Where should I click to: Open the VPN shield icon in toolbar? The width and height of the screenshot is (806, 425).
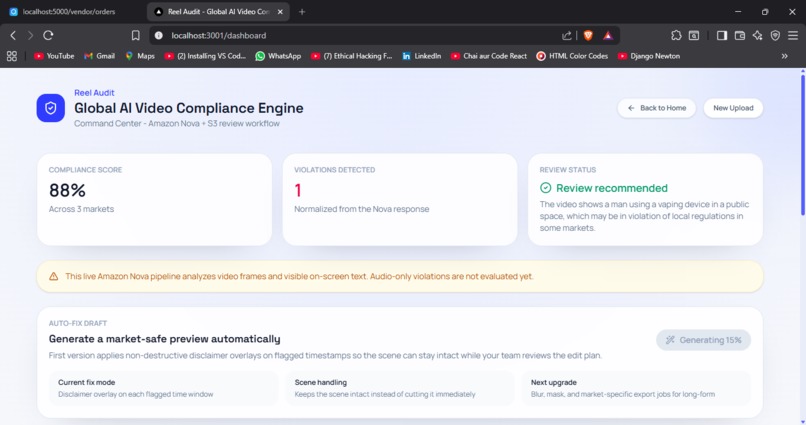(x=775, y=35)
